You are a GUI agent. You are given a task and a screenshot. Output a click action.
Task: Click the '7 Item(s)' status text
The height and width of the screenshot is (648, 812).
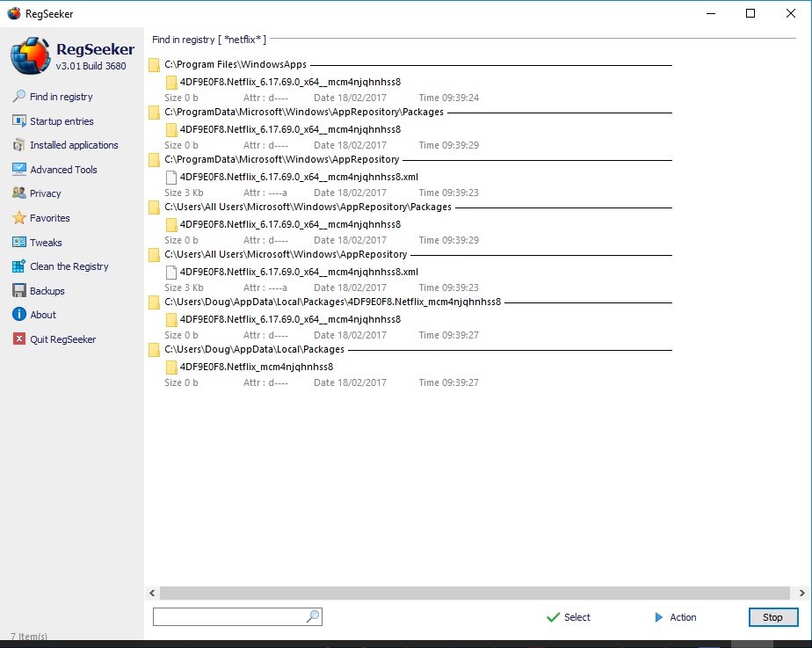coord(29,636)
